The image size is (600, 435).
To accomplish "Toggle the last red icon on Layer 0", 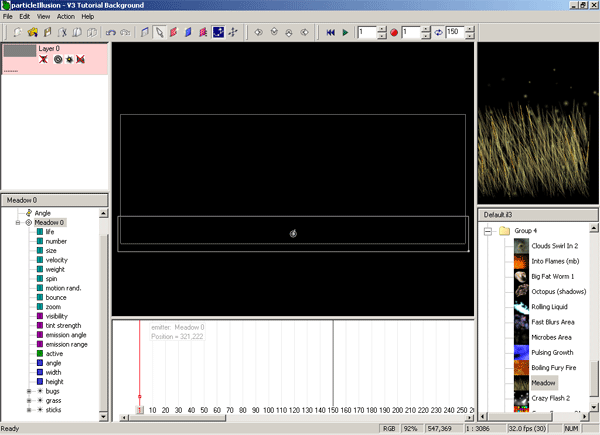I will pyautogui.click(x=79, y=60).
